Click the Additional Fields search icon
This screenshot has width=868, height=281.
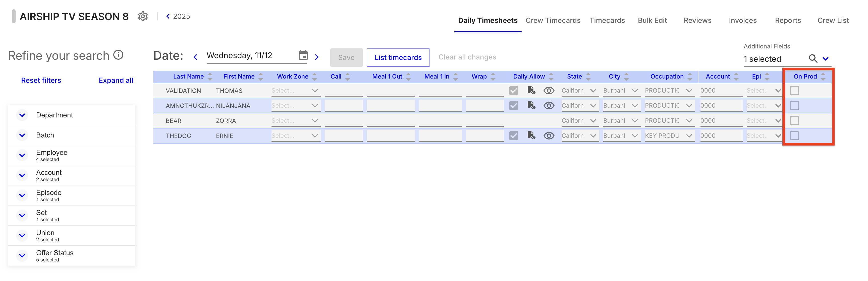click(813, 58)
